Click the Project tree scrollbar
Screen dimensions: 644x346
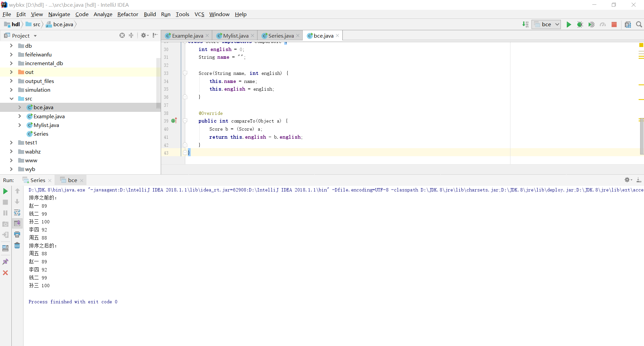click(158, 83)
